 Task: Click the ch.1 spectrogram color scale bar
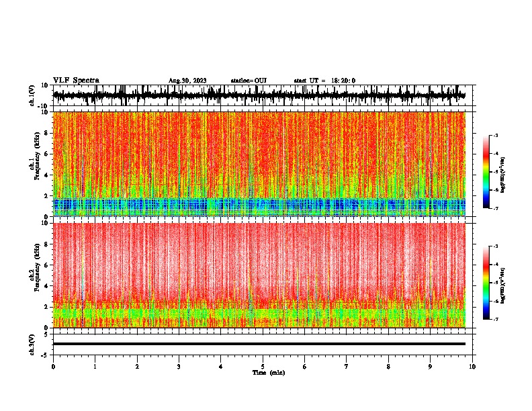coord(486,172)
